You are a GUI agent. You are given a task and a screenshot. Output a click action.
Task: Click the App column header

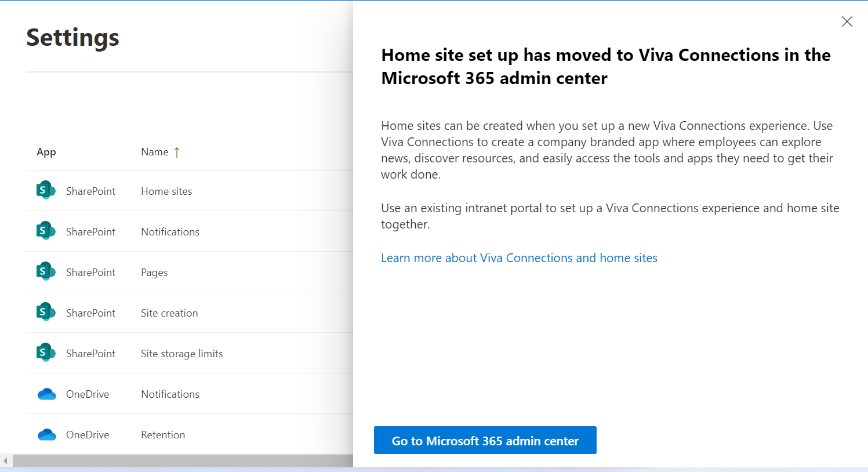tap(46, 152)
